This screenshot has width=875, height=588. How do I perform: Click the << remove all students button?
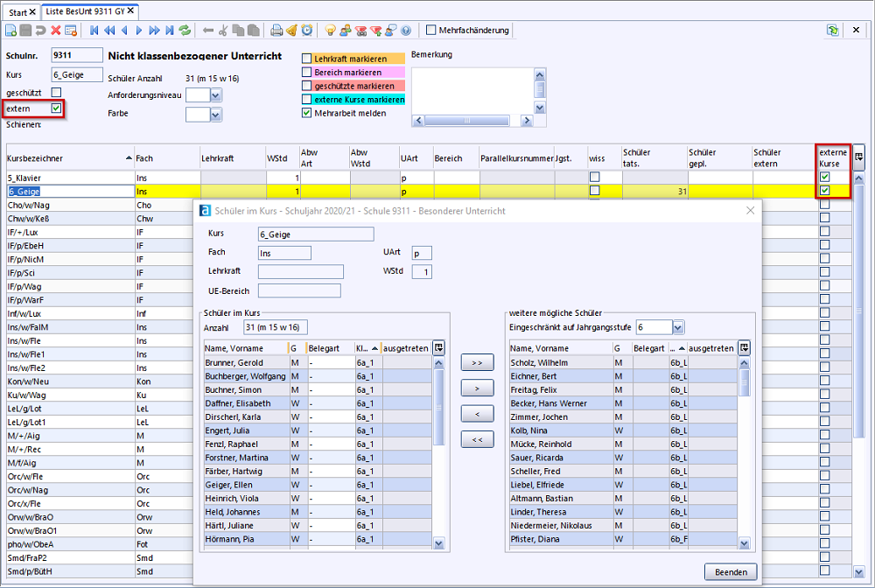(477, 439)
